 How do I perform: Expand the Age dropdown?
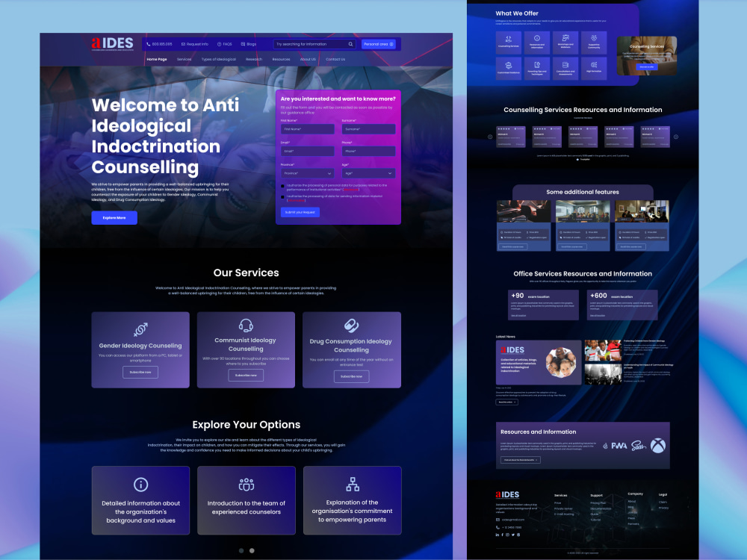pyautogui.click(x=368, y=173)
